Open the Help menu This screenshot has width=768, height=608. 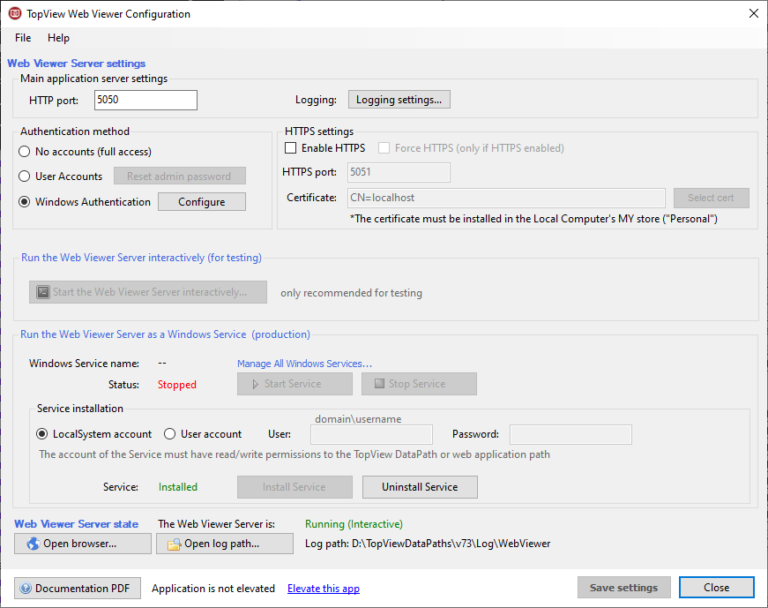point(59,38)
